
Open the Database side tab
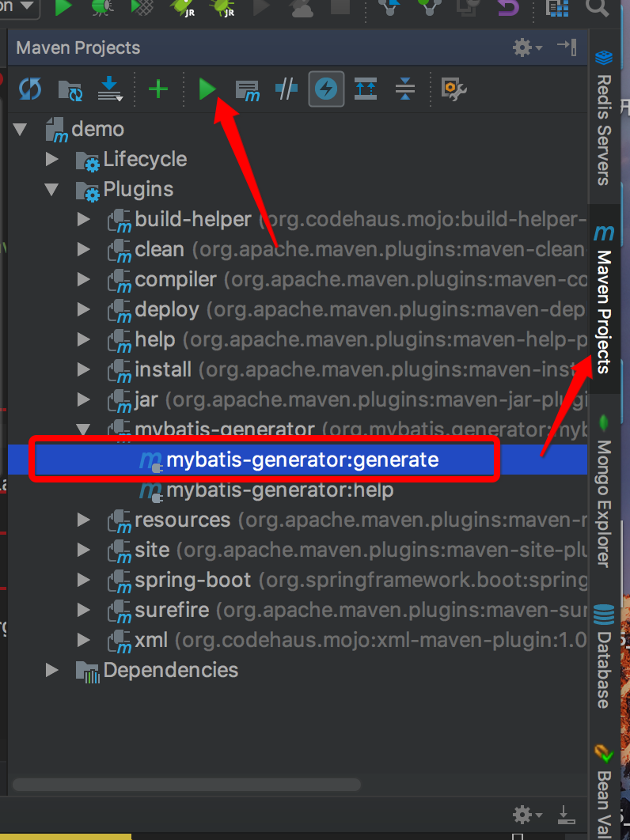pyautogui.click(x=604, y=656)
